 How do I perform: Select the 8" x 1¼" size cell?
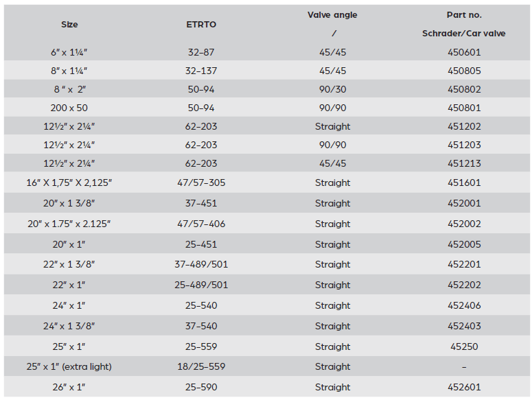(x=69, y=71)
